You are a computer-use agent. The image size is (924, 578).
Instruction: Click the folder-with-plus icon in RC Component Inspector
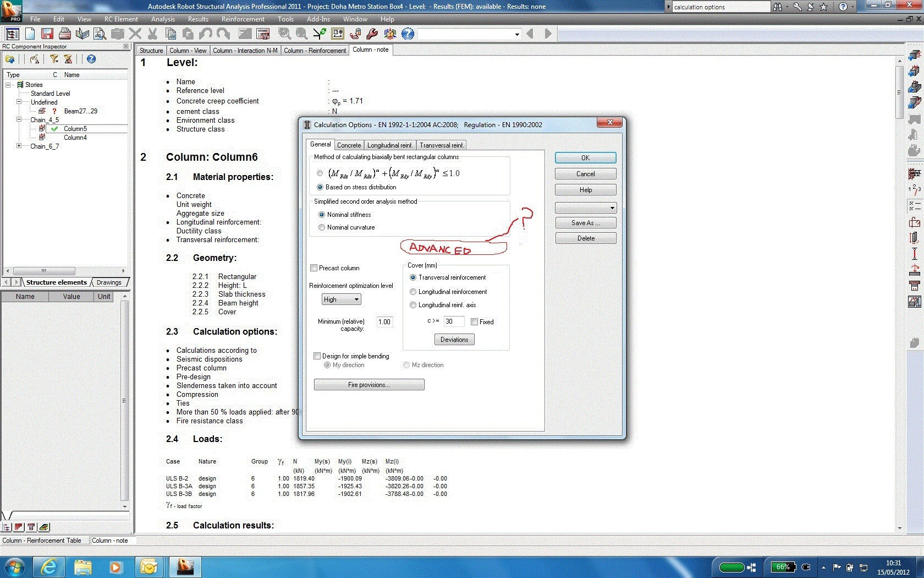click(x=10, y=59)
